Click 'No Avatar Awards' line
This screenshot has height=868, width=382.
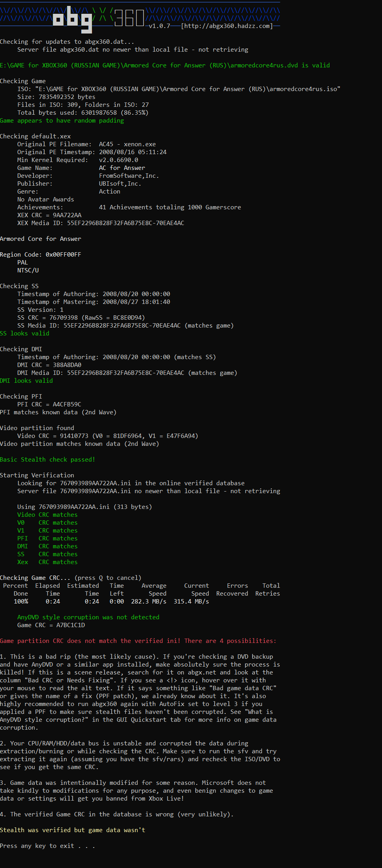(46, 199)
